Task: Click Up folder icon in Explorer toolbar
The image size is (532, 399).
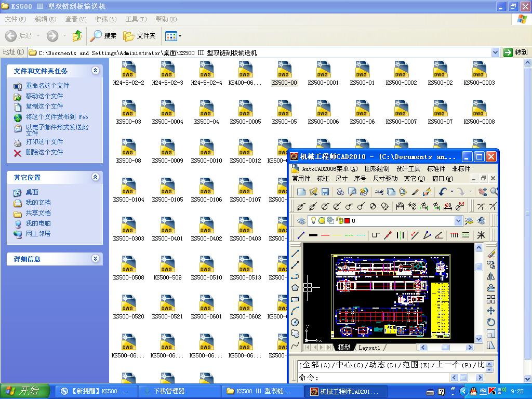Action: point(77,36)
